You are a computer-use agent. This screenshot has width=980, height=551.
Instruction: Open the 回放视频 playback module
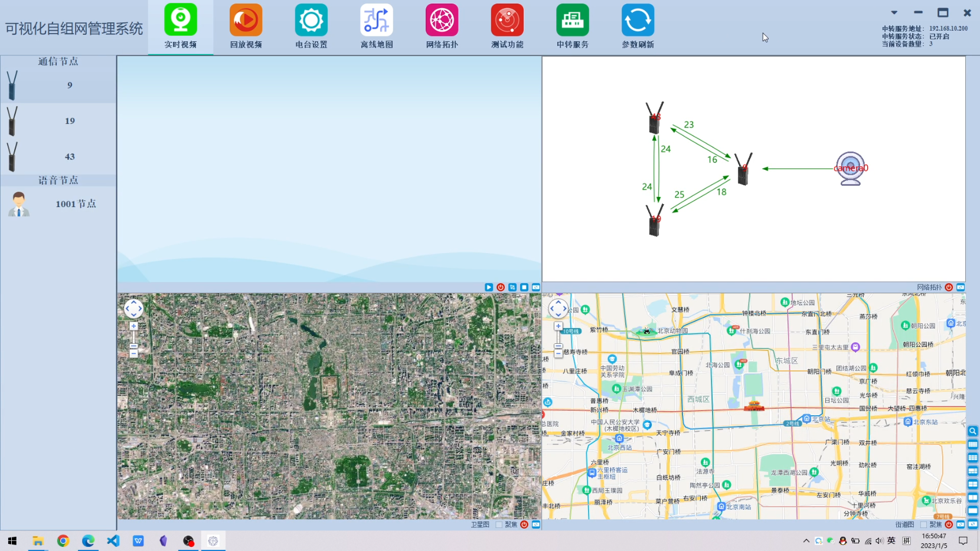[x=246, y=27]
